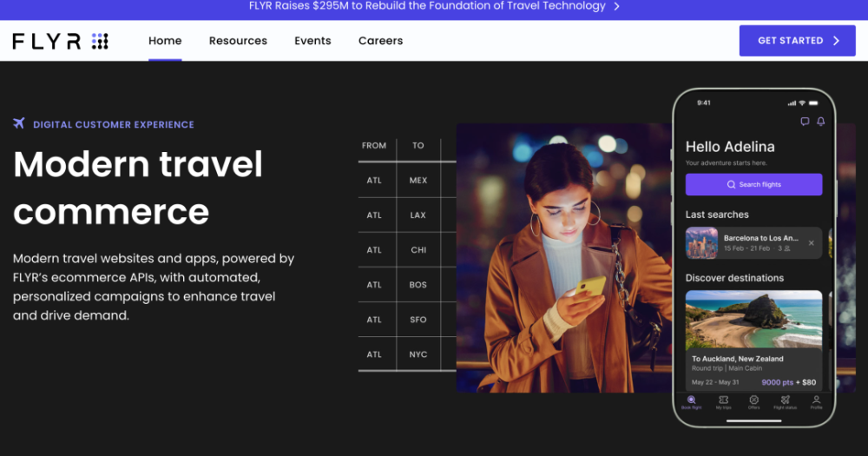Click the phone's battery status icon
The height and width of the screenshot is (456, 868).
pyautogui.click(x=813, y=103)
